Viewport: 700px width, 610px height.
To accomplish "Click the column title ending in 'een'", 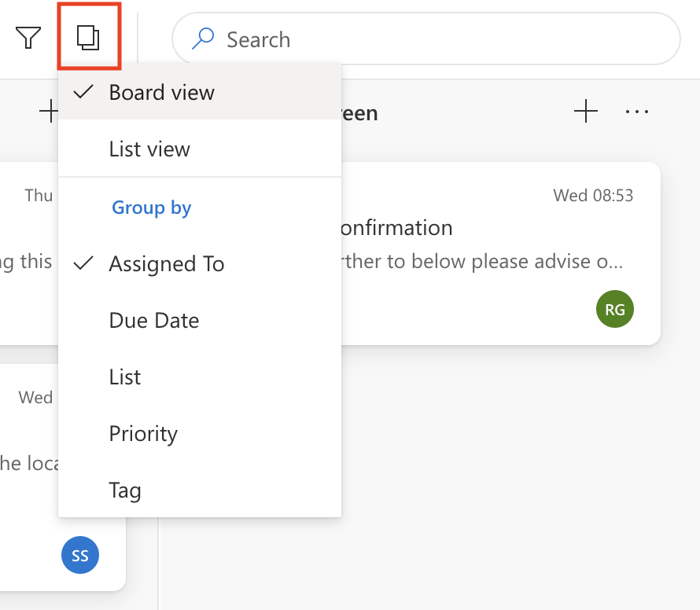I will click(360, 113).
